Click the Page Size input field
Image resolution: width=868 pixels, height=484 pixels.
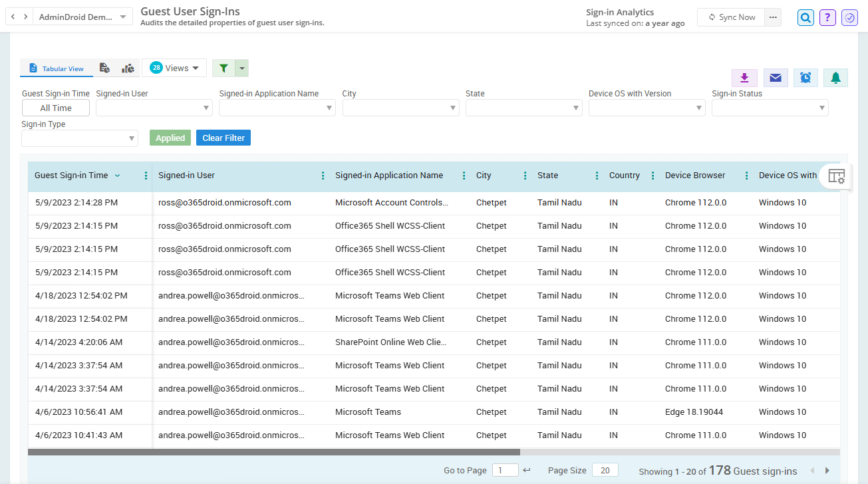pyautogui.click(x=605, y=470)
